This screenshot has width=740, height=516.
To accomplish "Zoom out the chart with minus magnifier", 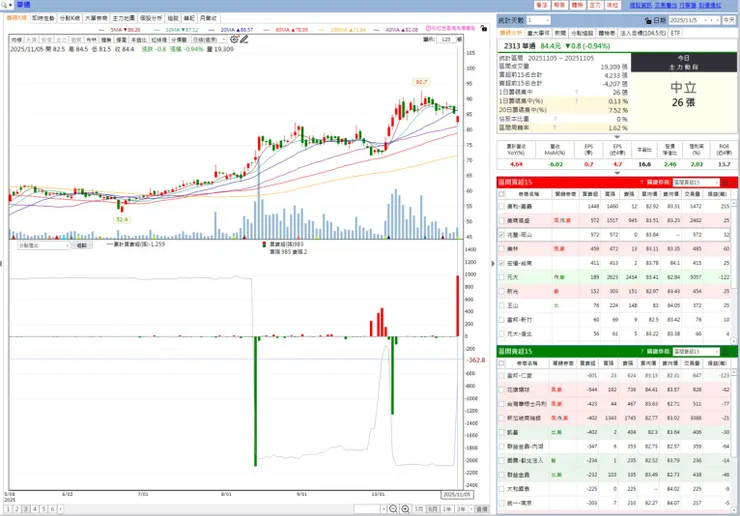I will 393,509.
